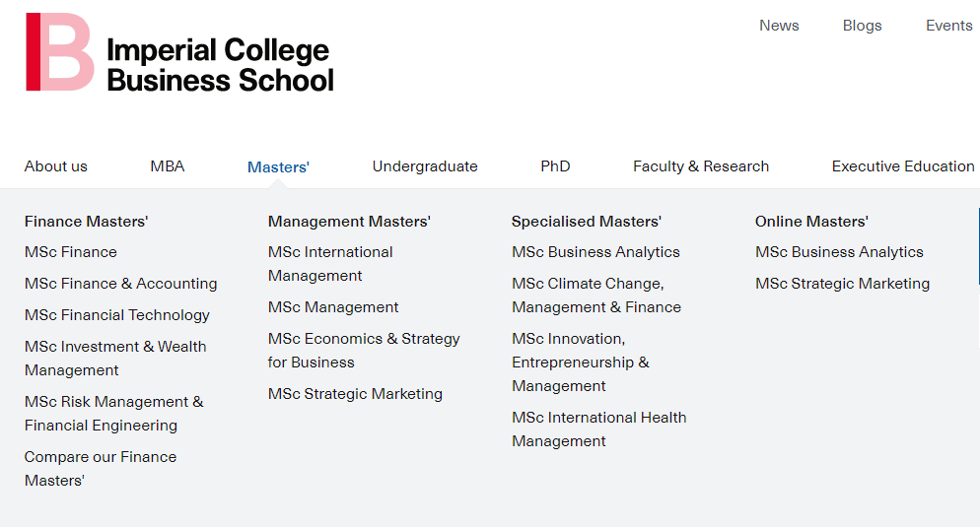Open the Events link
Viewport: 980px width, 527px height.
948,26
